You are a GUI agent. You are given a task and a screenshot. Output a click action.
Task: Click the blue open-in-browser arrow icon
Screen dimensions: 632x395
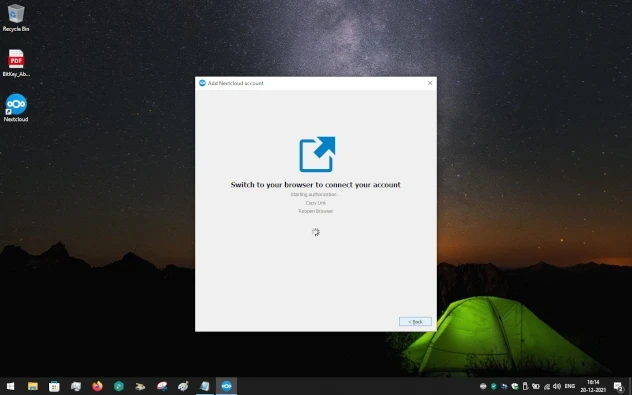point(317,154)
